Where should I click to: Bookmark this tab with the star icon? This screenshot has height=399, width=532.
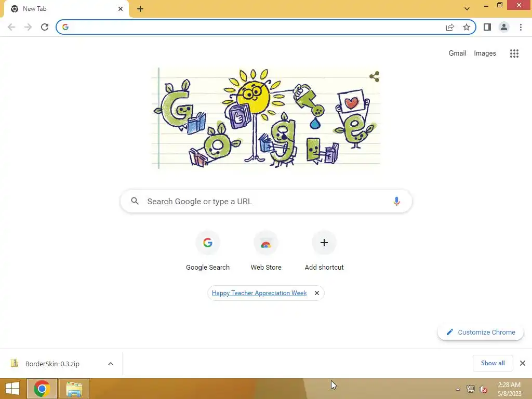[467, 27]
